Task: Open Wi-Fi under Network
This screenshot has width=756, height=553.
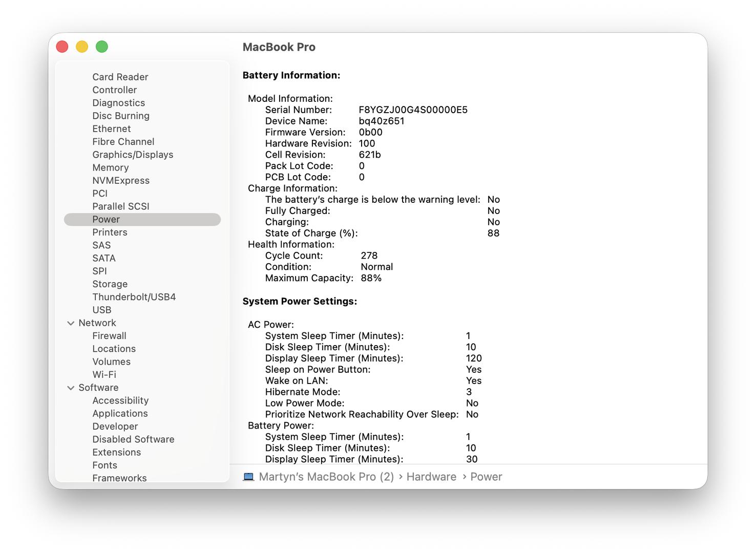Action: point(104,374)
